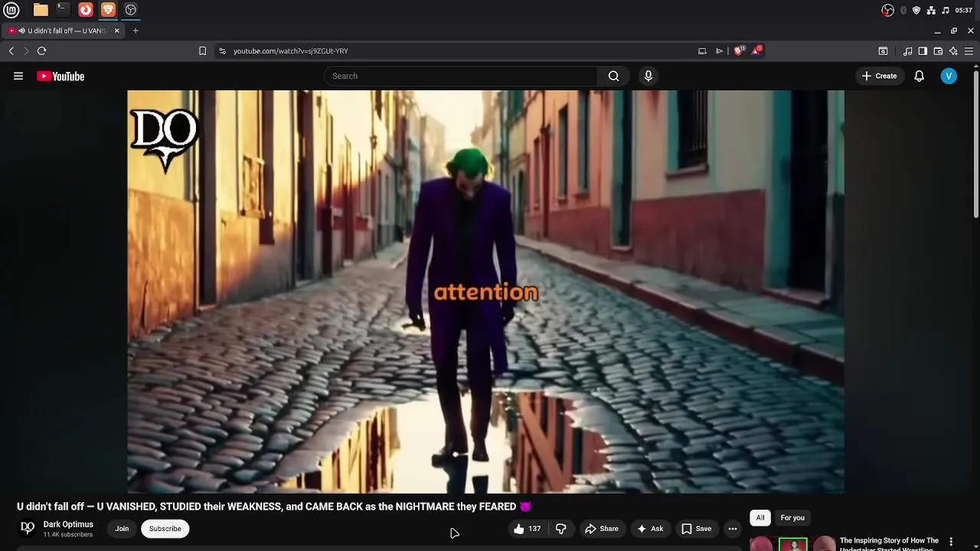Viewport: 980px width, 551px height.
Task: Open the YouTube guide hamburger menu
Action: [x=18, y=76]
